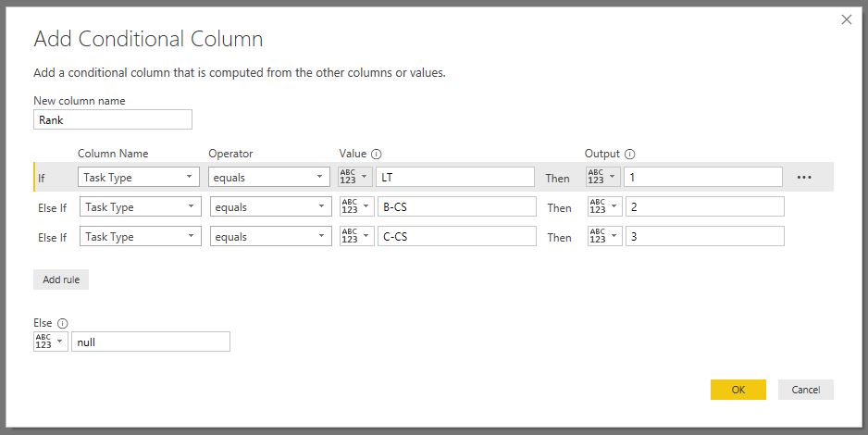Confirm the dialog with OK
Viewport: 868px width, 435px height.
pyautogui.click(x=738, y=390)
